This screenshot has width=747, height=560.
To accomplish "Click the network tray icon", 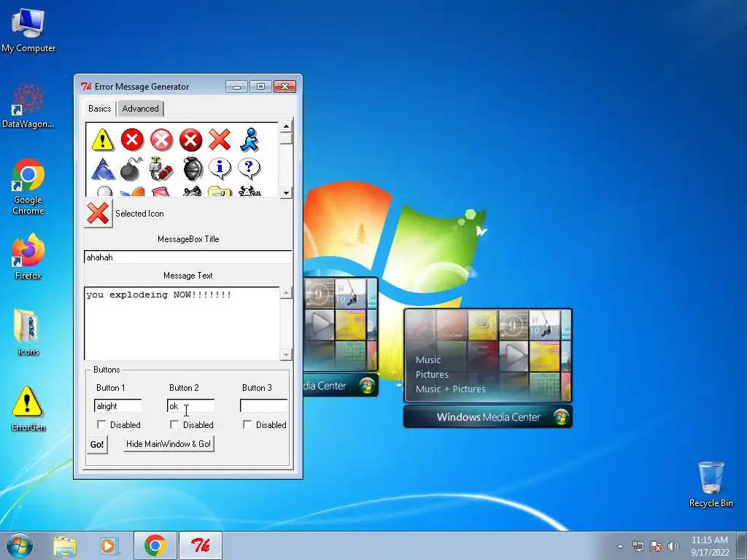I will (x=638, y=546).
